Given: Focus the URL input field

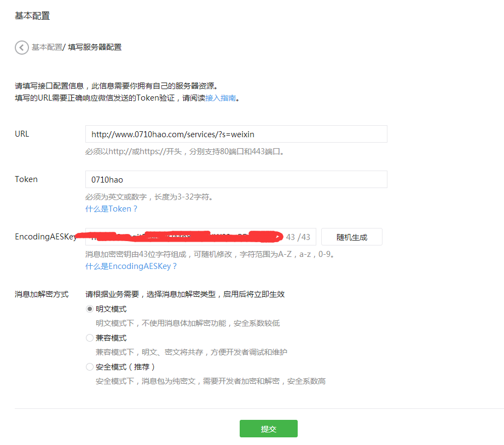Looking at the screenshot, I should click(x=236, y=134).
